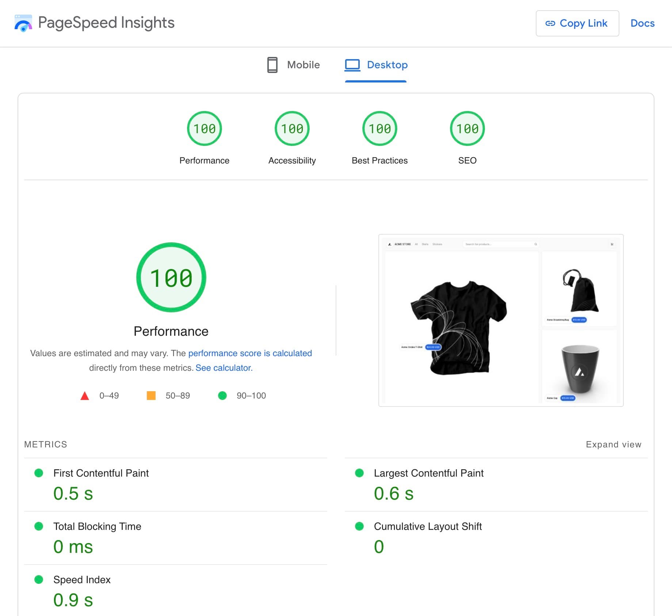Click the green dot beside Speed Index
This screenshot has width=672, height=616.
pos(39,580)
